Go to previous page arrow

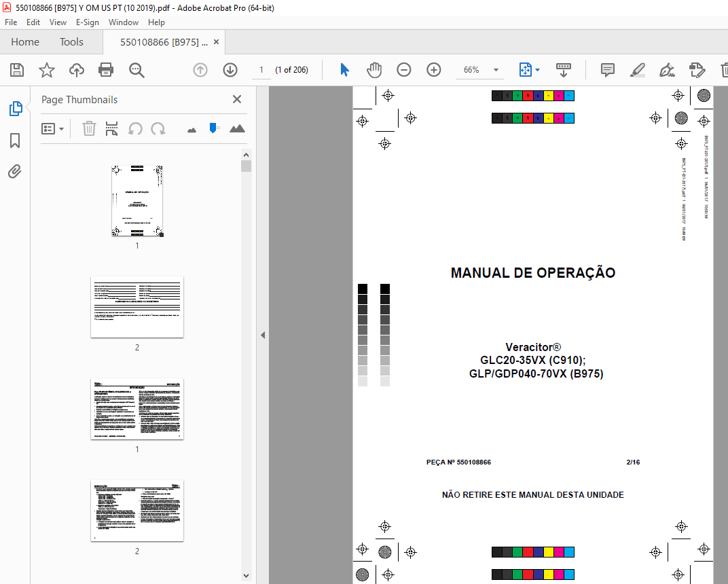[200, 70]
